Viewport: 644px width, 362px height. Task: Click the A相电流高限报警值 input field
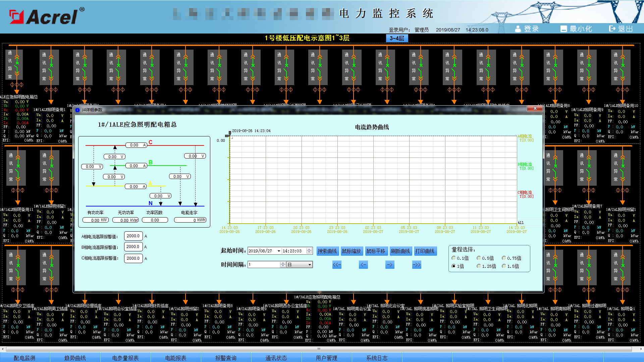(x=133, y=236)
